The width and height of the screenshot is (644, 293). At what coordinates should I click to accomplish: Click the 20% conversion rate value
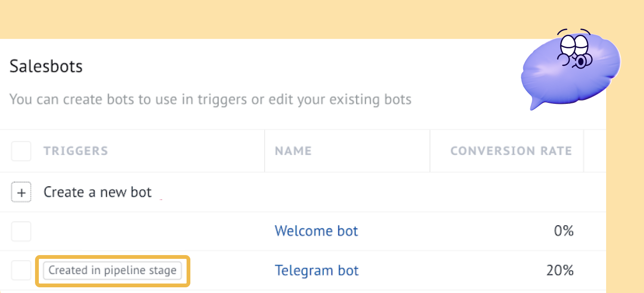[x=560, y=271]
